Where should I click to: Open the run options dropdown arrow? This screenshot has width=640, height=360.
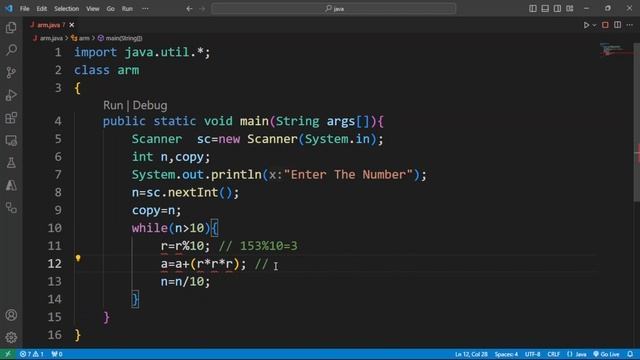point(594,25)
